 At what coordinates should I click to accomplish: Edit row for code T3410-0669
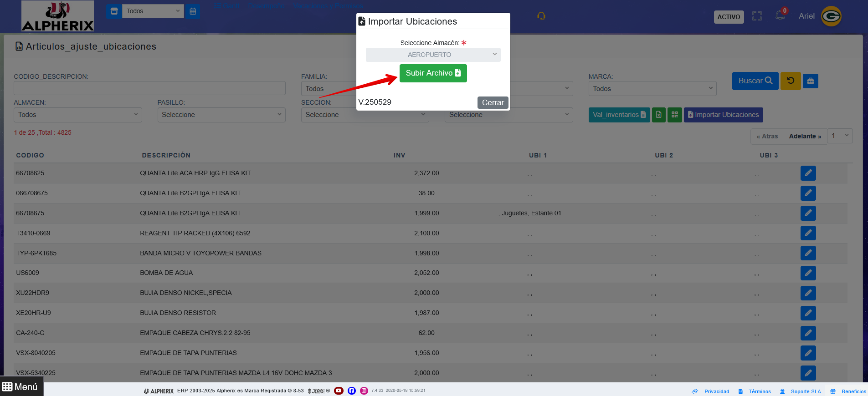808,233
